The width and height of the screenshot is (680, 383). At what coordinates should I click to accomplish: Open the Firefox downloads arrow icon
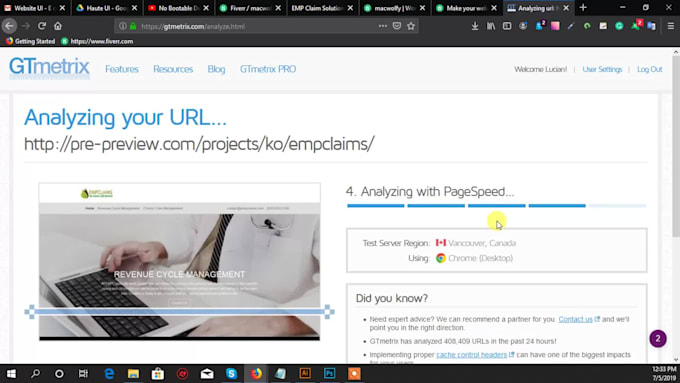click(475, 26)
